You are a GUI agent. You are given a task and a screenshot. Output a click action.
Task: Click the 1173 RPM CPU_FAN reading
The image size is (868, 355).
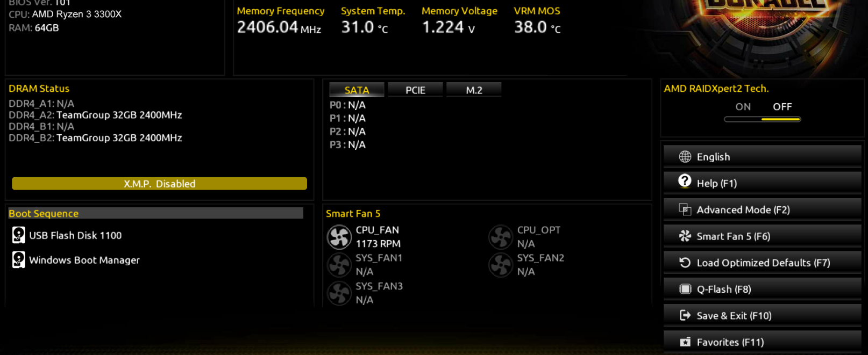[378, 244]
